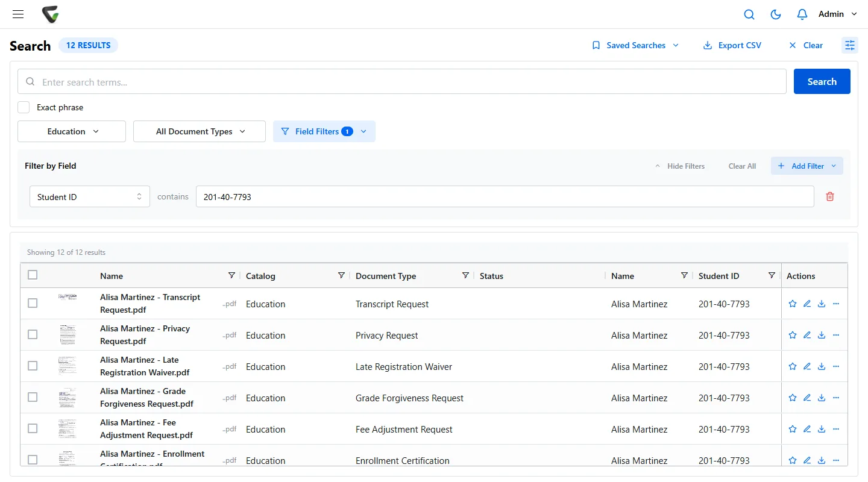Open the hamburger navigation menu
Viewport: 868px width, 482px height.
18,14
